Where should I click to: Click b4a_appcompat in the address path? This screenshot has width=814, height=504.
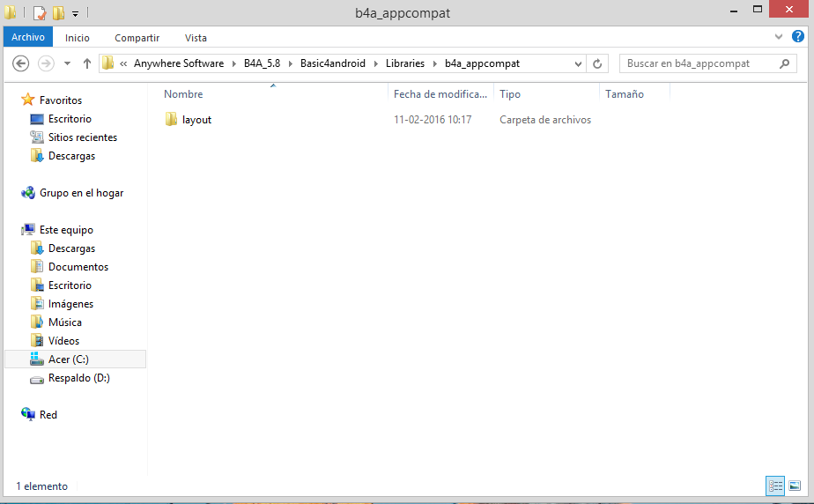point(482,63)
